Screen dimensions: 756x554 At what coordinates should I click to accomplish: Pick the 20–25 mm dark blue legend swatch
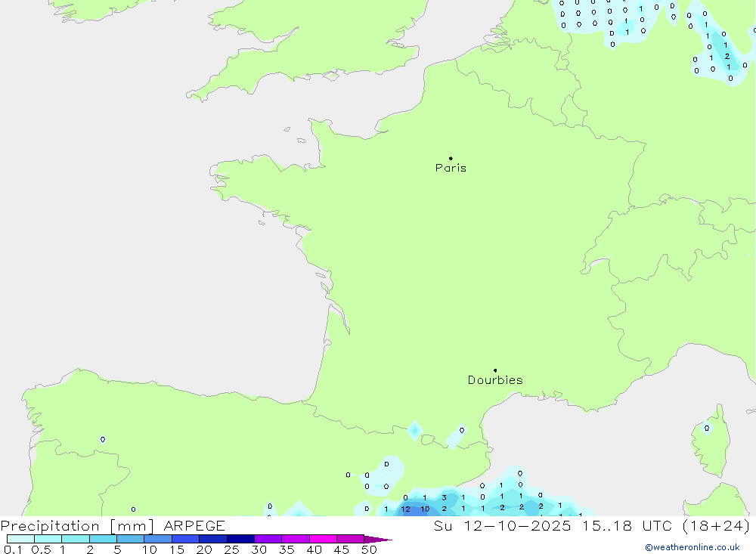(213, 539)
